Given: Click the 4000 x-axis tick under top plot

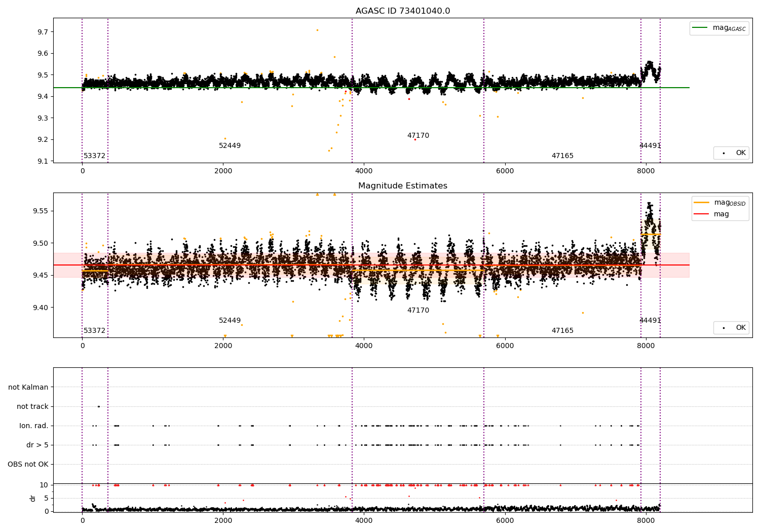Looking at the screenshot, I should 364,171.
